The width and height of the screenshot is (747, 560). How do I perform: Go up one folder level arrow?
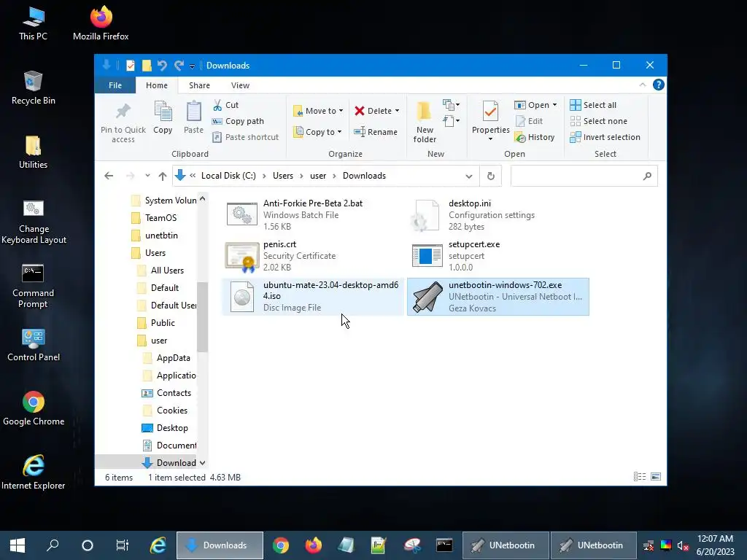163,176
